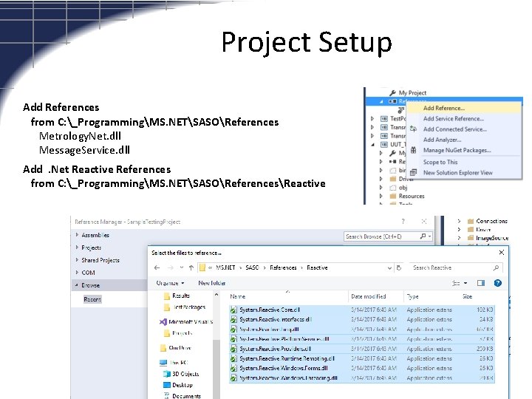The height and width of the screenshot is (399, 532).
Task: Select System.Reactive.PlatformServices.dll file
Action: pyautogui.click(x=362, y=339)
